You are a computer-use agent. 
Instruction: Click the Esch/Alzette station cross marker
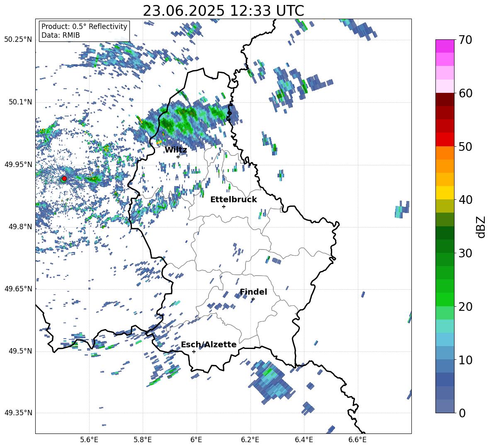coord(194,351)
